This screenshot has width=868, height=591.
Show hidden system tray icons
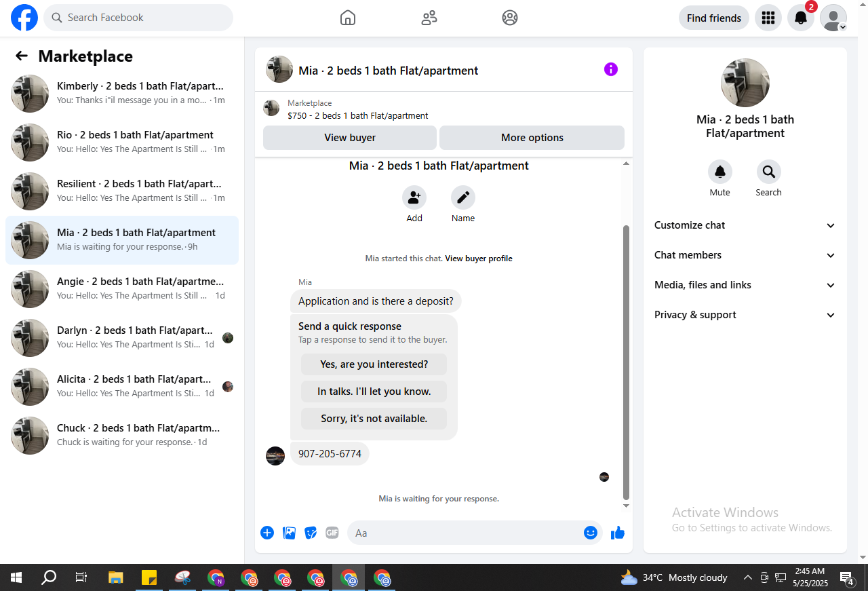[x=748, y=577]
